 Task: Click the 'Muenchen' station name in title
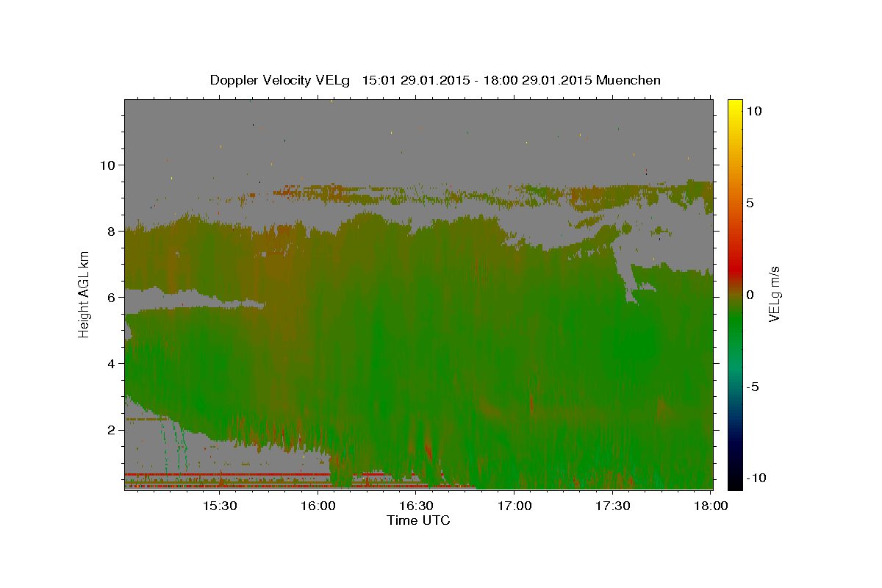(628, 80)
